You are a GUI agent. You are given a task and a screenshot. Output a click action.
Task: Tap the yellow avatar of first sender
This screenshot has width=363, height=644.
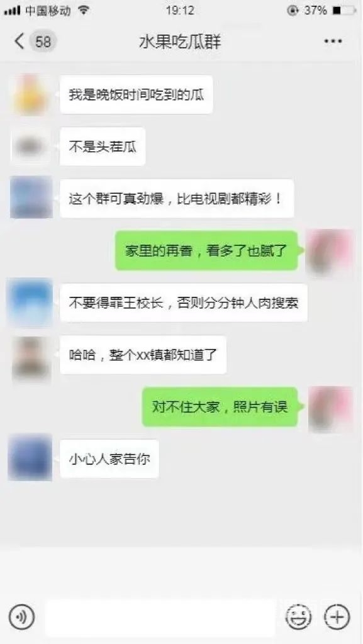[x=31, y=94]
